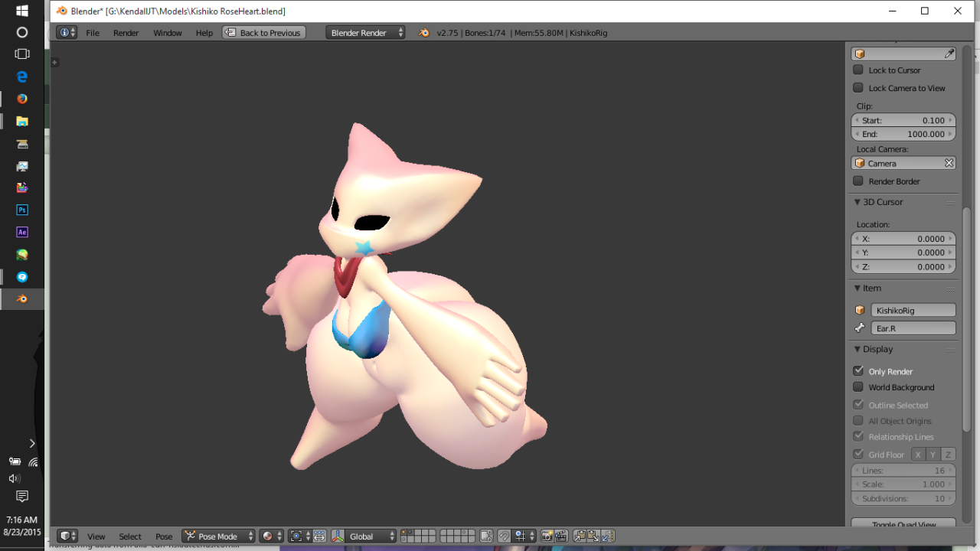The height and width of the screenshot is (551, 980).
Task: Click the grid Scale value field
Action: 903,484
